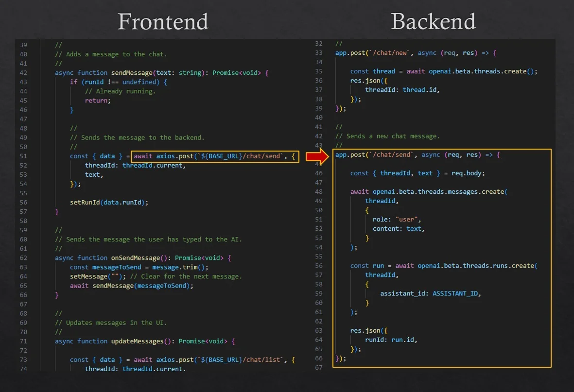The image size is (574, 392).
Task: Click the Frontend heading
Action: coord(163,22)
